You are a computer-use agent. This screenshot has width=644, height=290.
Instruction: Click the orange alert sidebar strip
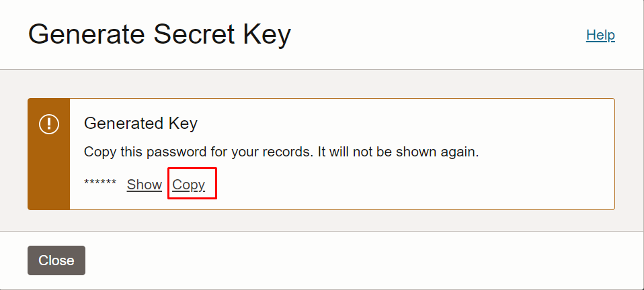coord(49,154)
